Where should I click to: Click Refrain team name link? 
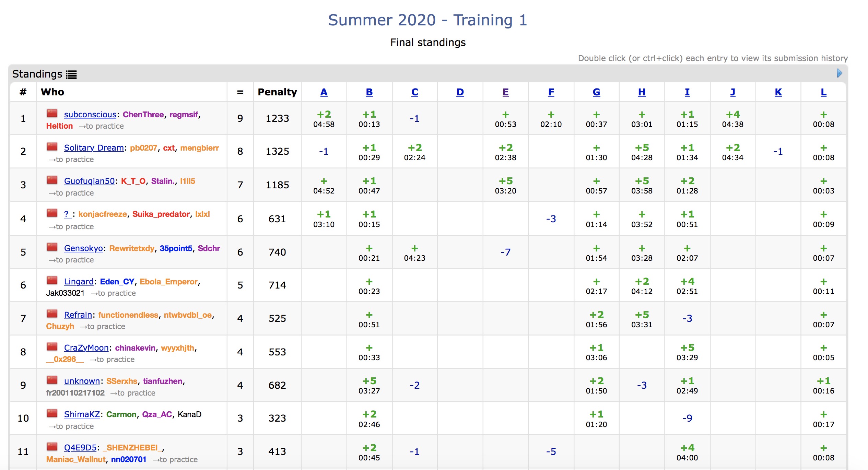click(78, 315)
